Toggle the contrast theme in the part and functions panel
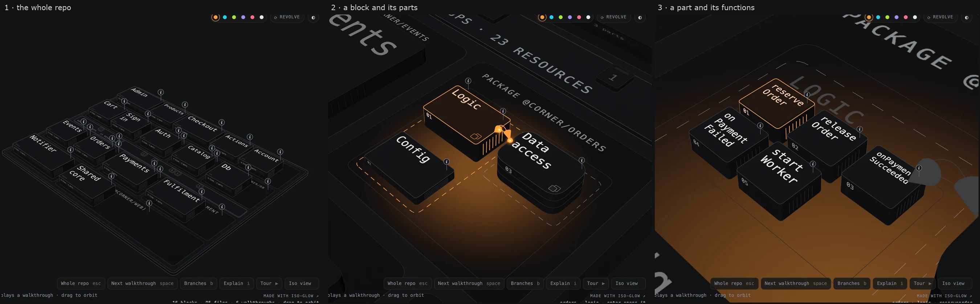This screenshot has width=980, height=304. pyautogui.click(x=967, y=17)
